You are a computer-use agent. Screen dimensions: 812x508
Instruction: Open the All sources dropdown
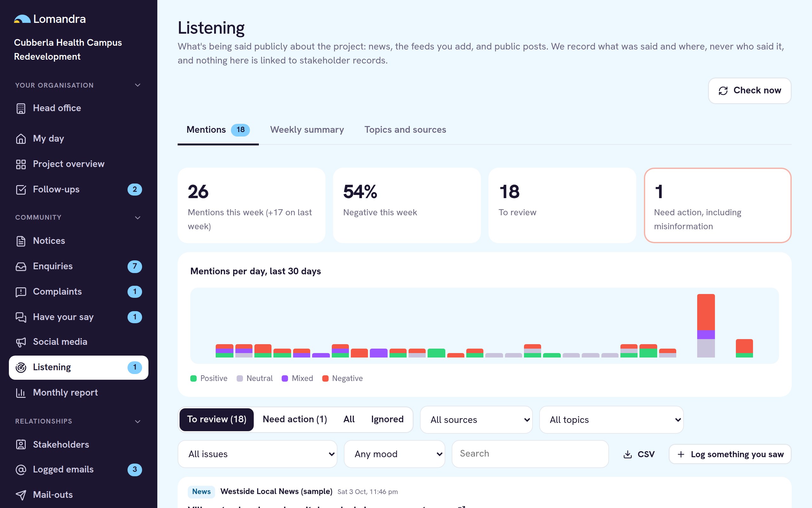pos(476,420)
